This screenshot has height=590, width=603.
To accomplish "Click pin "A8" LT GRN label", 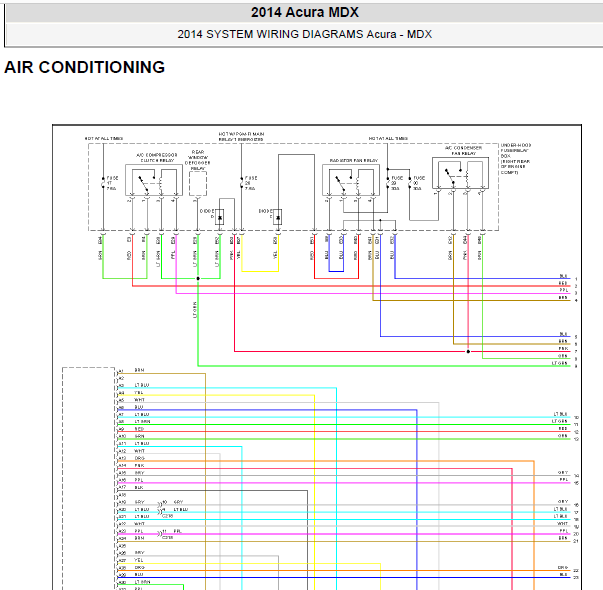I will (x=134, y=422).
